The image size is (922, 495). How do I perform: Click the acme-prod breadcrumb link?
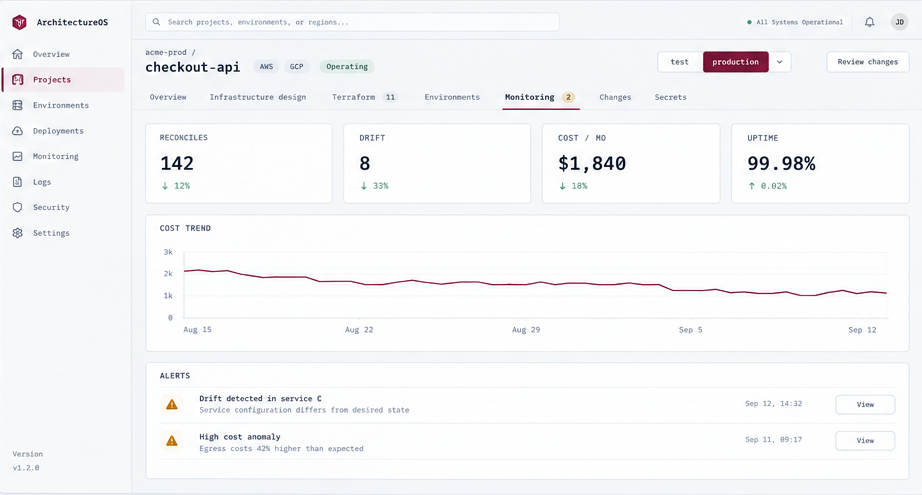click(166, 52)
